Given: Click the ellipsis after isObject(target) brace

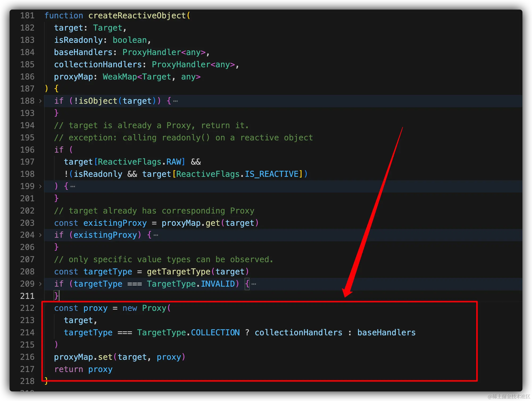Looking at the screenshot, I should point(175,101).
